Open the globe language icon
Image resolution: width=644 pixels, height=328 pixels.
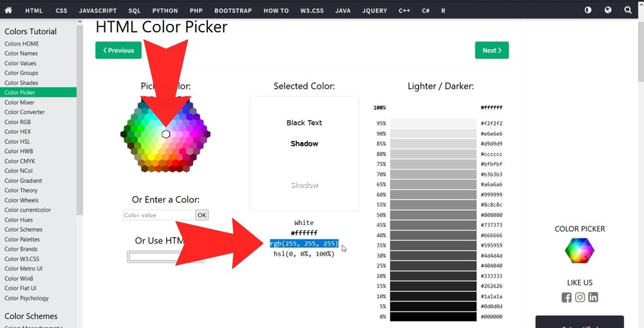click(x=608, y=10)
